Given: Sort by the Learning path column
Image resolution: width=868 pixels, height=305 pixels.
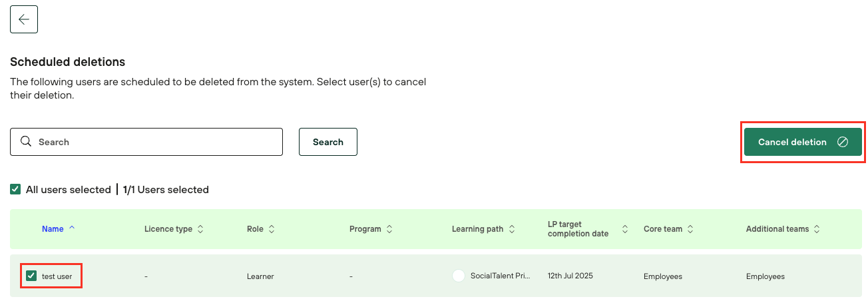Looking at the screenshot, I should pyautogui.click(x=512, y=229).
